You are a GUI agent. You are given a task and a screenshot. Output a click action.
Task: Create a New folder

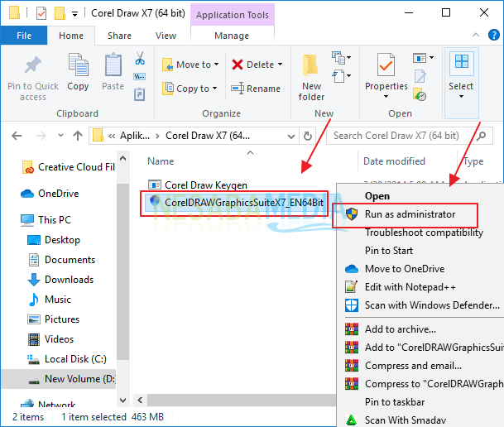click(311, 78)
